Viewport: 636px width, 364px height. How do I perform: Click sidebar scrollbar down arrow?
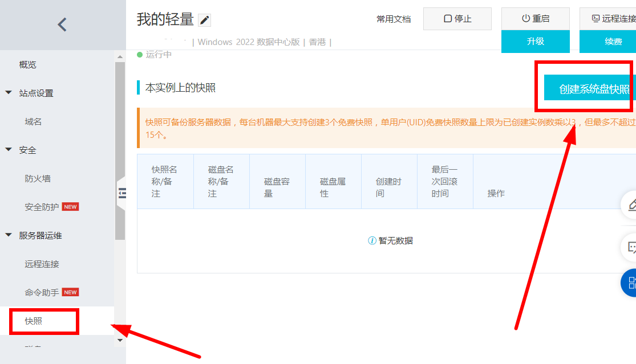120,341
